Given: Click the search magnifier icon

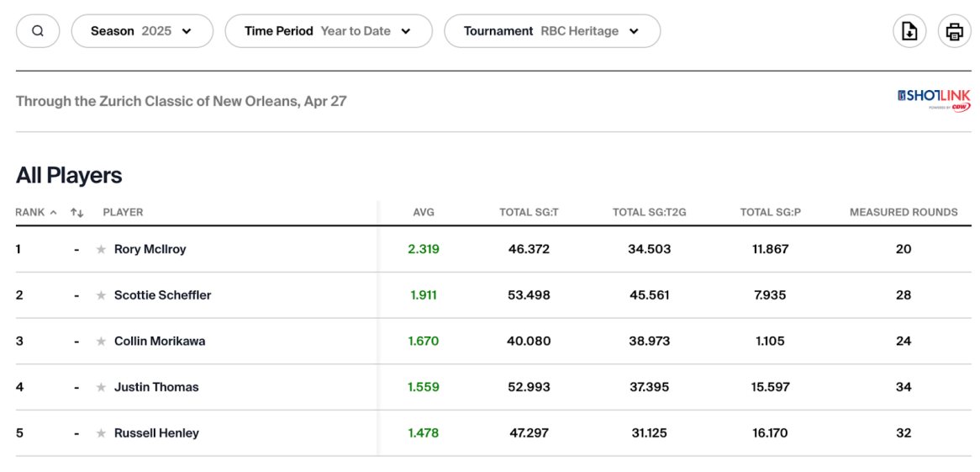Looking at the screenshot, I should point(38,31).
